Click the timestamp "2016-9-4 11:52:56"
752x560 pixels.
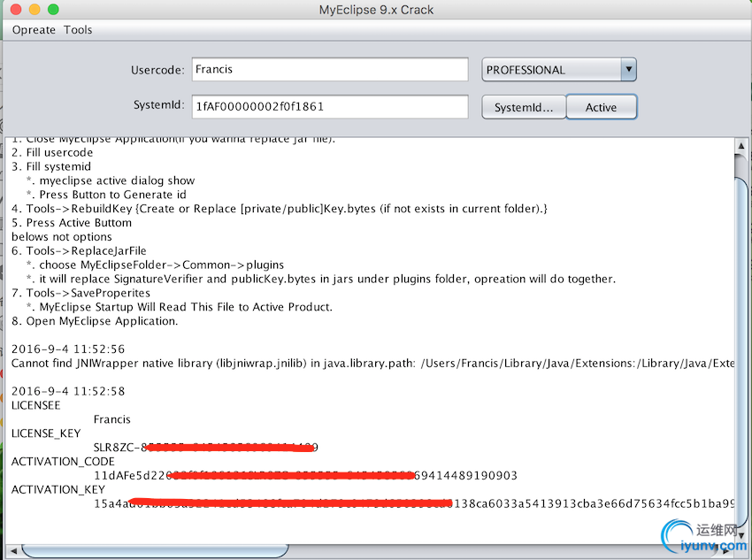click(68, 349)
